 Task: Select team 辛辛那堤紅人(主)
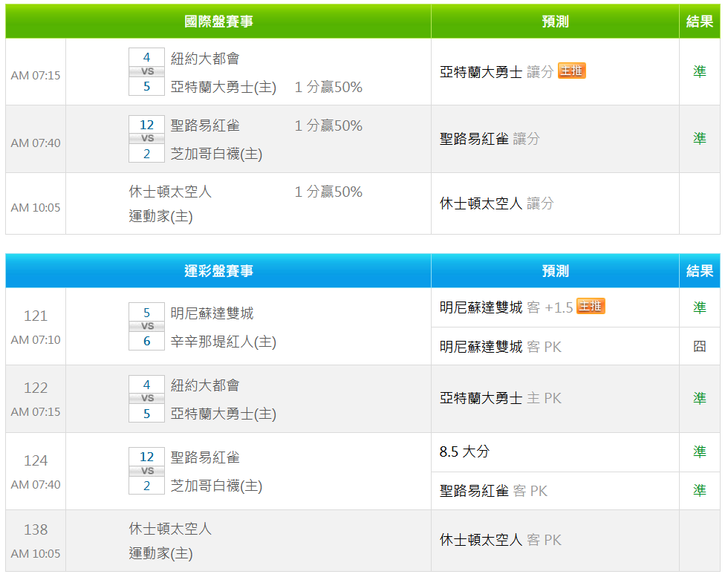click(x=224, y=342)
